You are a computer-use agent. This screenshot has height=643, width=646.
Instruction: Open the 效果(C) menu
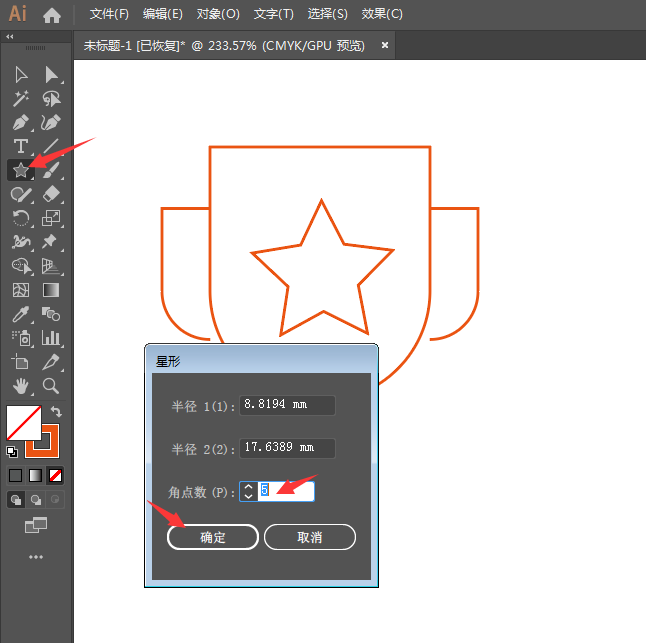[382, 14]
